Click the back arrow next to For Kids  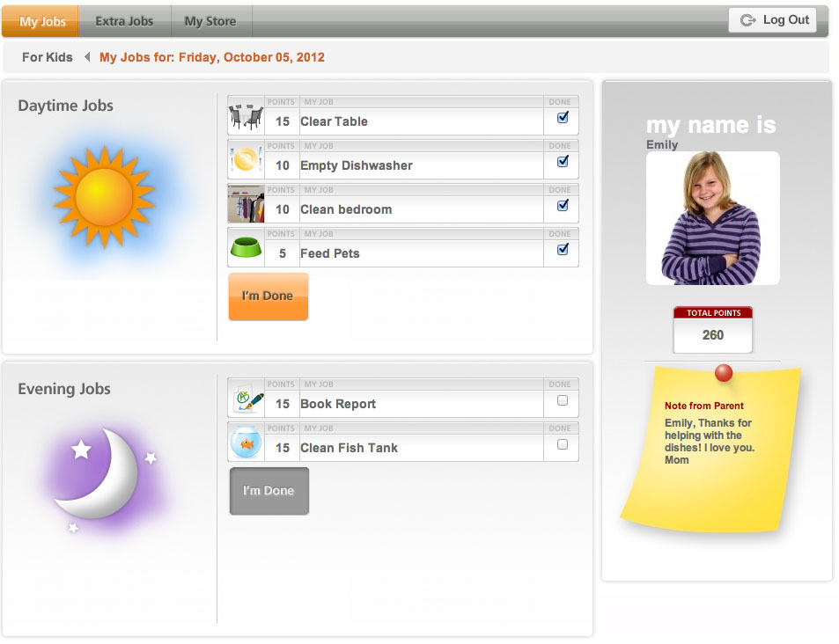pyautogui.click(x=85, y=55)
